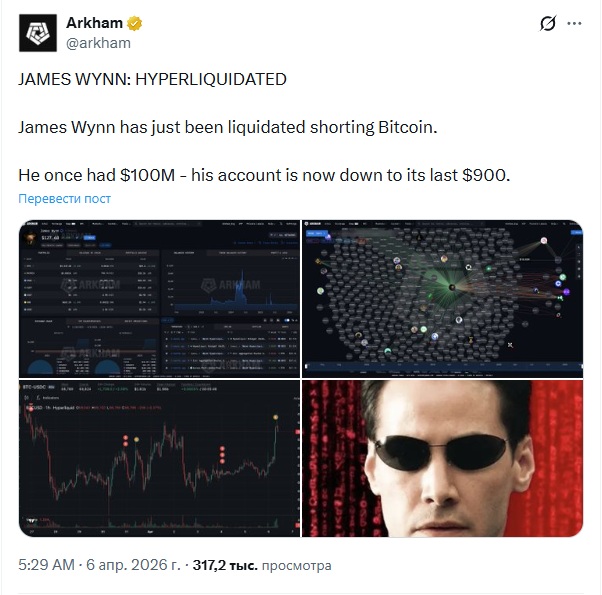The height and width of the screenshot is (595, 602).
Task: Click the 6 апр. 2026 г. date
Action: [133, 565]
